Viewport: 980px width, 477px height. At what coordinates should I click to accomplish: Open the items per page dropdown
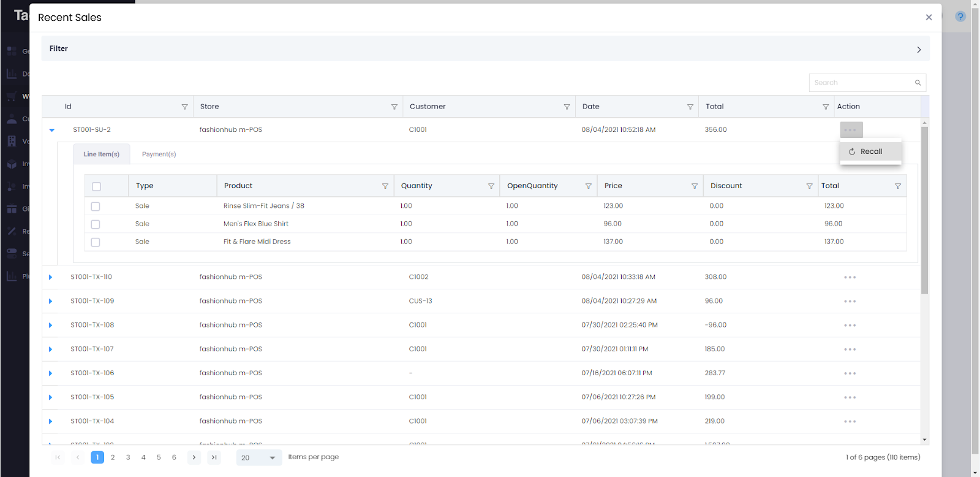pyautogui.click(x=259, y=457)
